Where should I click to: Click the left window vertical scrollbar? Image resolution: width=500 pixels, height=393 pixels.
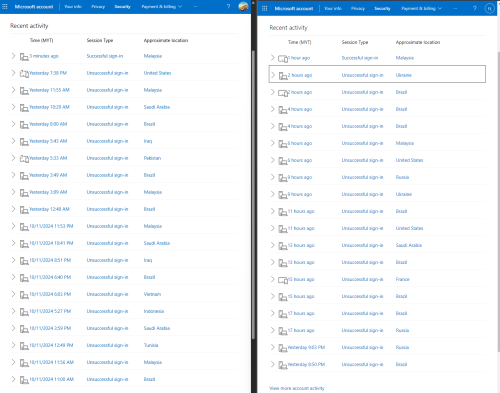253,195
